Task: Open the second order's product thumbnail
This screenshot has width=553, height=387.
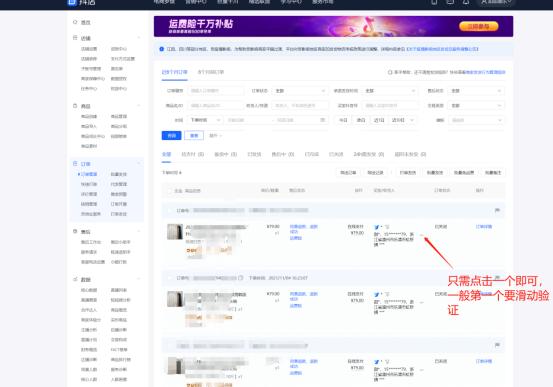Action: 175,299
